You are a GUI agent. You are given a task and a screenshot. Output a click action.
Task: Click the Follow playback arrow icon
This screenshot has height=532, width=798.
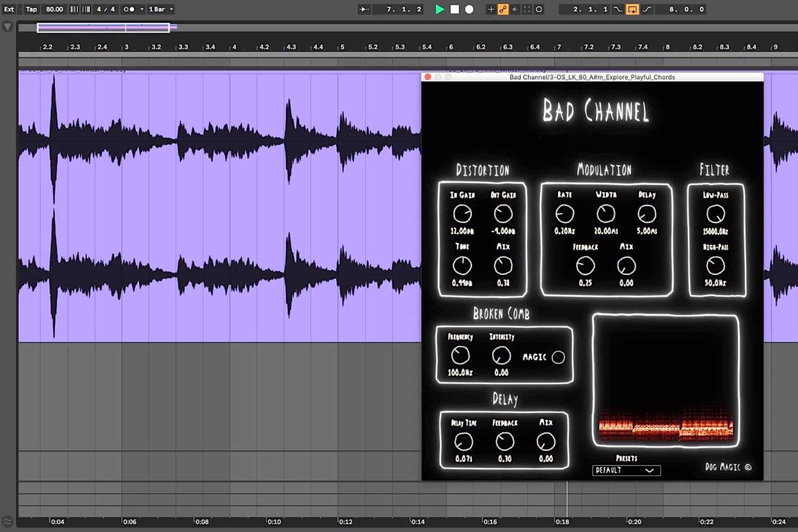(364, 9)
